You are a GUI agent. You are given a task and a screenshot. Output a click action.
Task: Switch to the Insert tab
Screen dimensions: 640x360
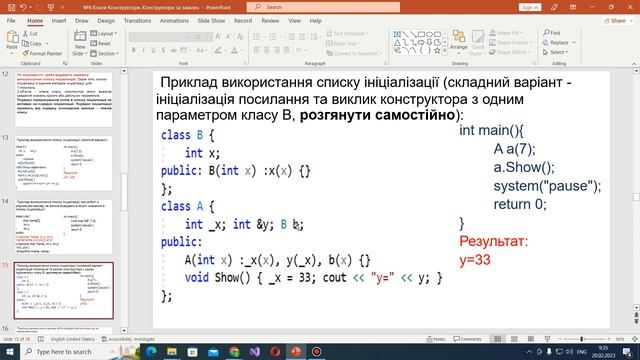[x=59, y=21]
